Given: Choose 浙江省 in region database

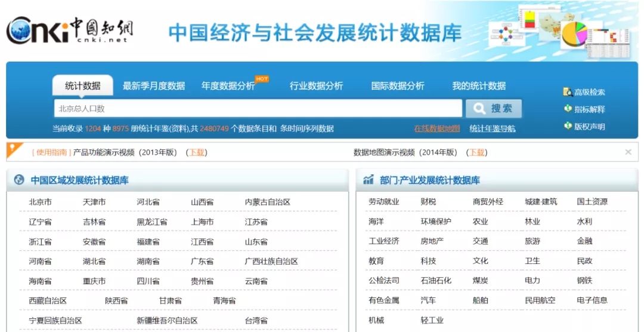Looking at the screenshot, I should pos(41,241).
